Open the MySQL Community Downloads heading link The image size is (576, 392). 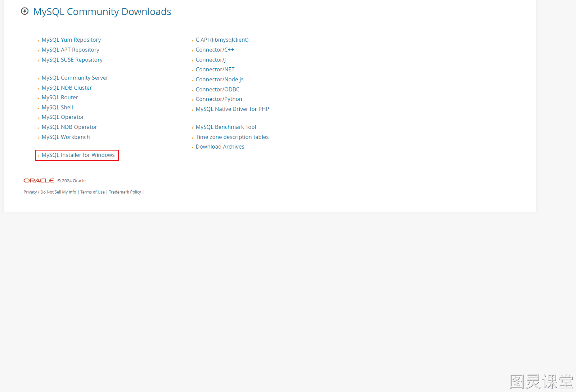102,12
